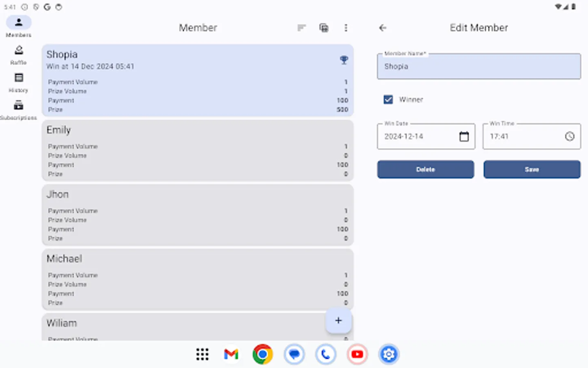Image resolution: width=588 pixels, height=368 pixels.
Task: Uncheck the Winner checkbox
Action: [388, 99]
